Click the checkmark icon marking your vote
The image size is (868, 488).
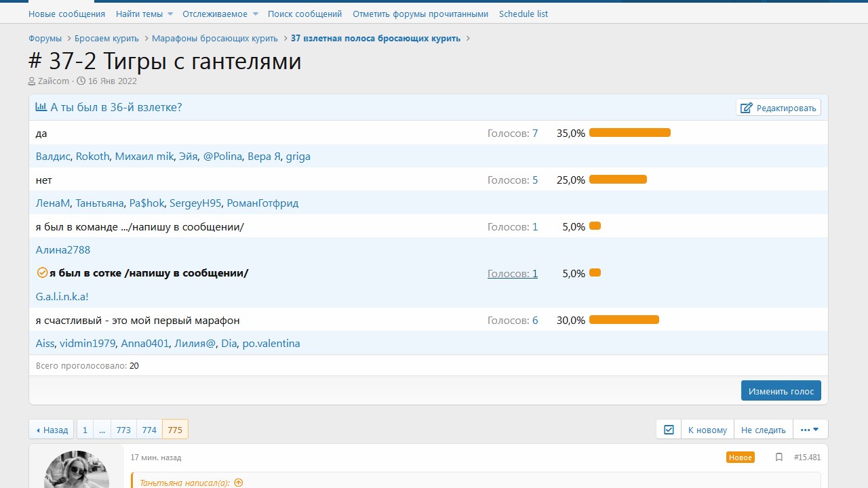tap(42, 272)
